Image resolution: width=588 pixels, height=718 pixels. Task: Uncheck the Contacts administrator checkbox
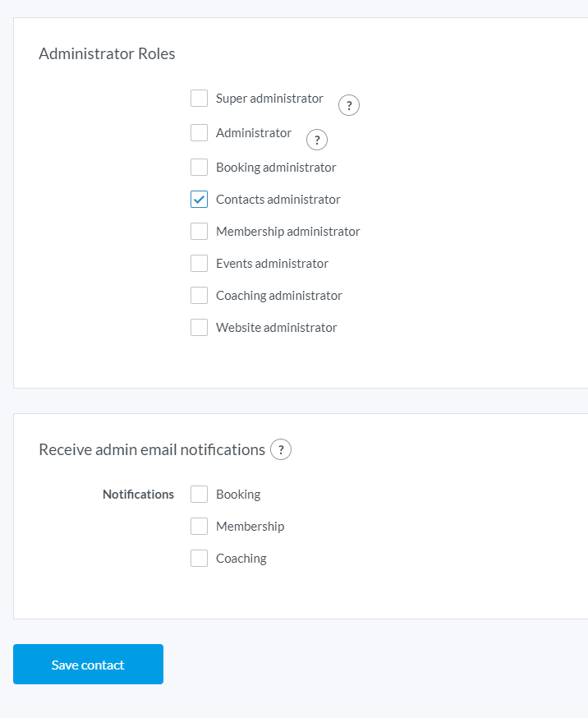pos(199,200)
